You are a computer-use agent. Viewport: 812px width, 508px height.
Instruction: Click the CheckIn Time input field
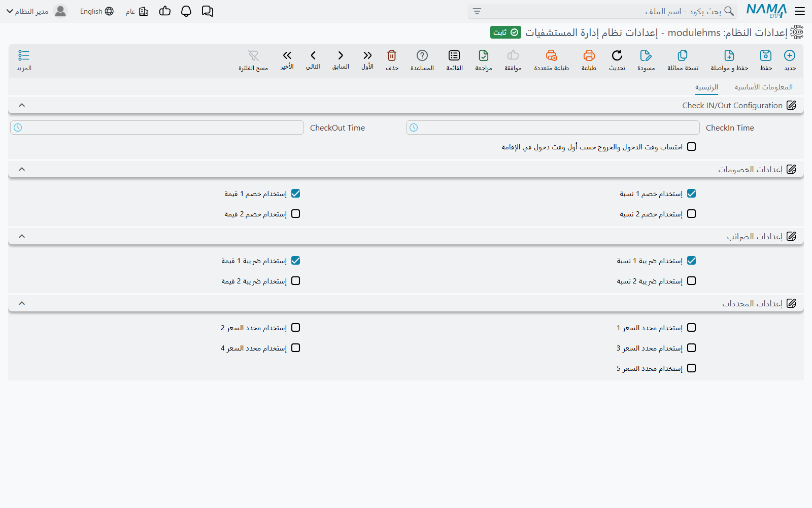coord(553,128)
